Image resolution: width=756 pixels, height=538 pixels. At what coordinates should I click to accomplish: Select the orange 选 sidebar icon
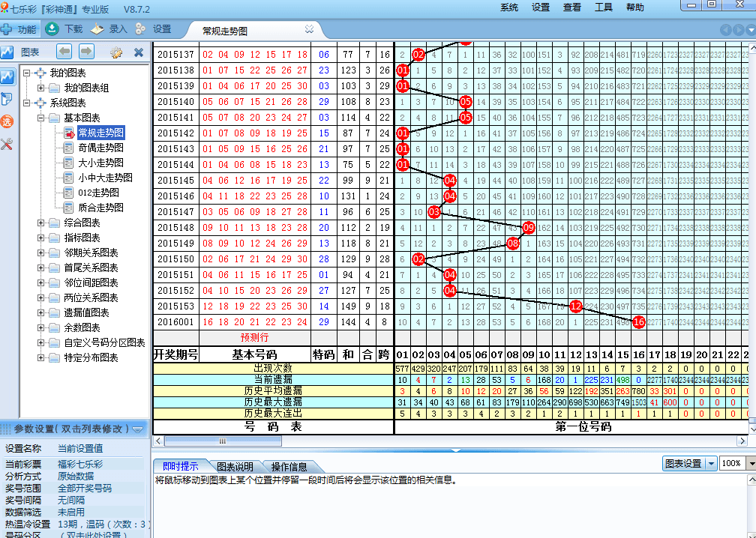pyautogui.click(x=7, y=121)
